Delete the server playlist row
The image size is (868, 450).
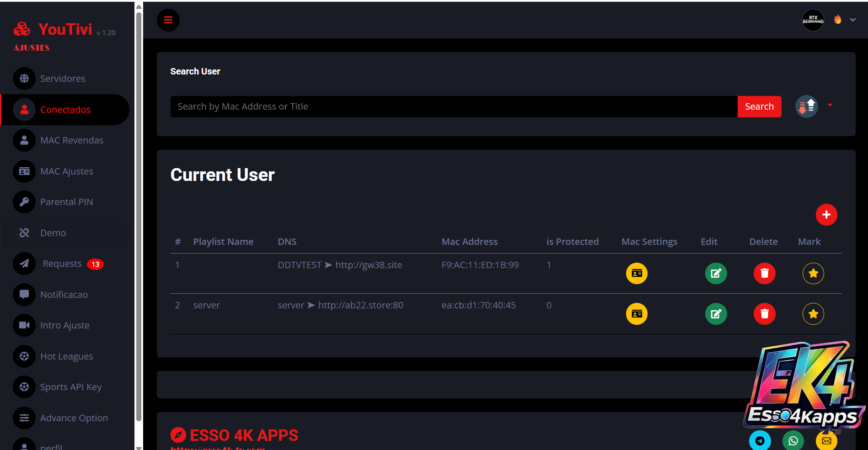pyautogui.click(x=764, y=314)
